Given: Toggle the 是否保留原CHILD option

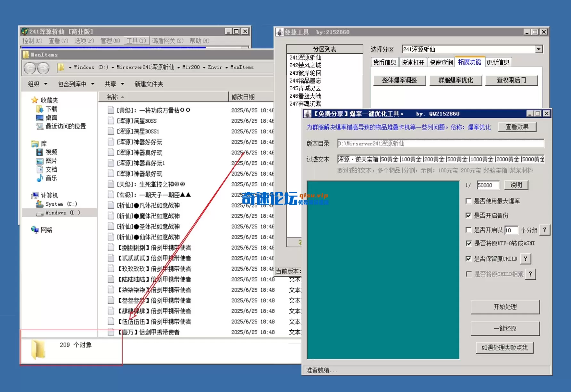Looking at the screenshot, I should (x=469, y=259).
